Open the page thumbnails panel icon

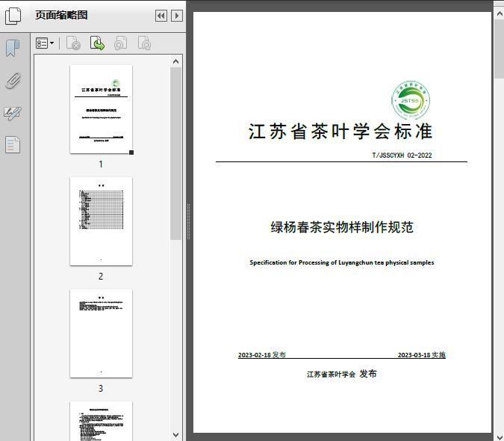[13, 16]
